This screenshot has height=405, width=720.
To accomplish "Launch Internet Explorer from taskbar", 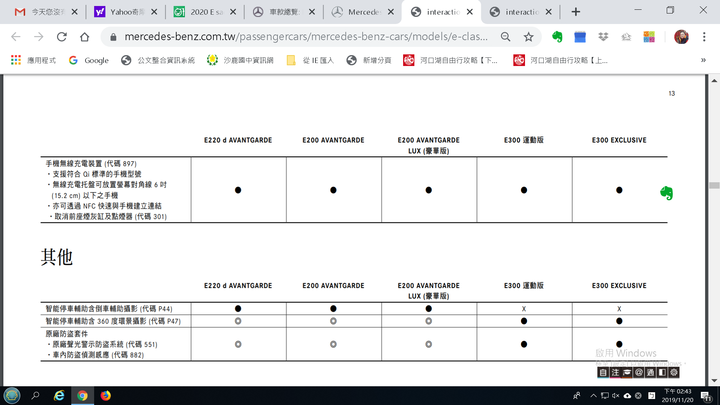I will click(59, 395).
